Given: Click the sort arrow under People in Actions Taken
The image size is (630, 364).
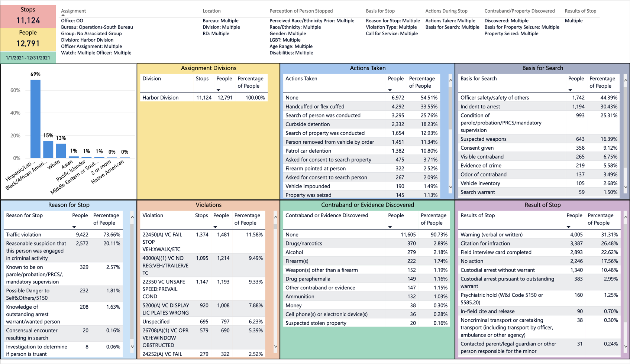Looking at the screenshot, I should click(390, 90).
